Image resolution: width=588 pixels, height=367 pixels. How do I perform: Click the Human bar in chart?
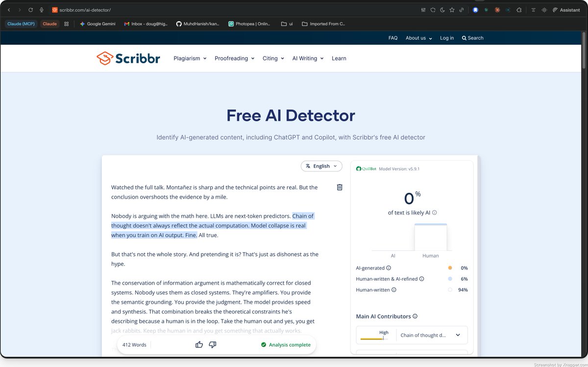(x=430, y=237)
